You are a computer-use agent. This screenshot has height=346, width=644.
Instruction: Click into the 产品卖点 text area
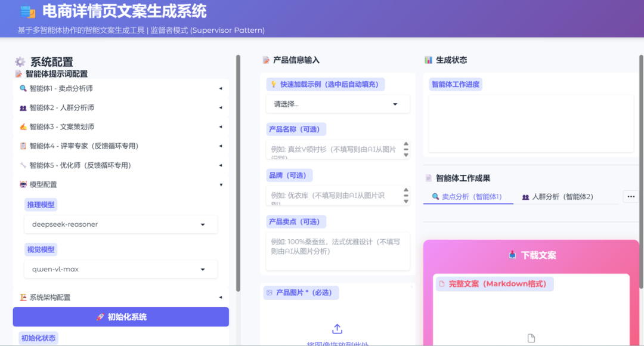338,251
